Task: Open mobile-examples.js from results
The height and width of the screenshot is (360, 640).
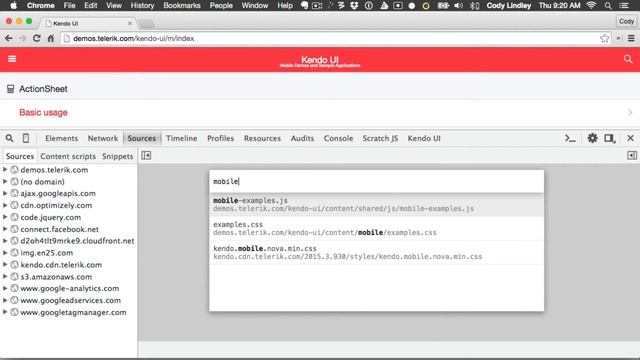Action: coord(376,204)
